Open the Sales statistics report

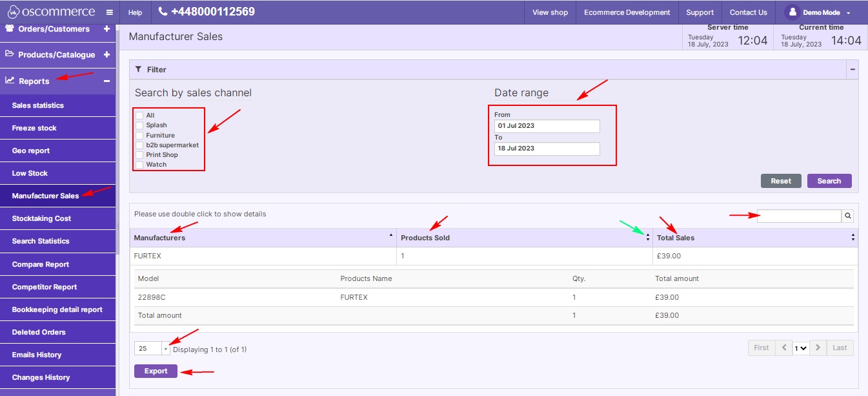tap(38, 105)
